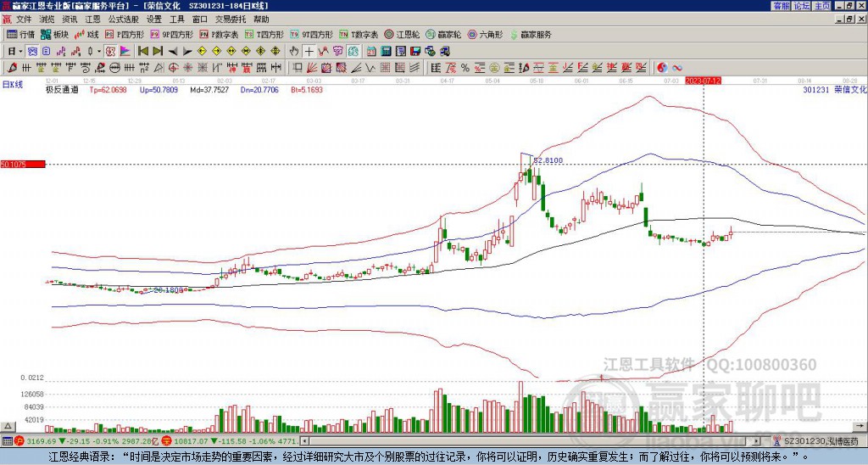
Task: Toggle the colored flag icon
Action: pyautogui.click(x=125, y=52)
